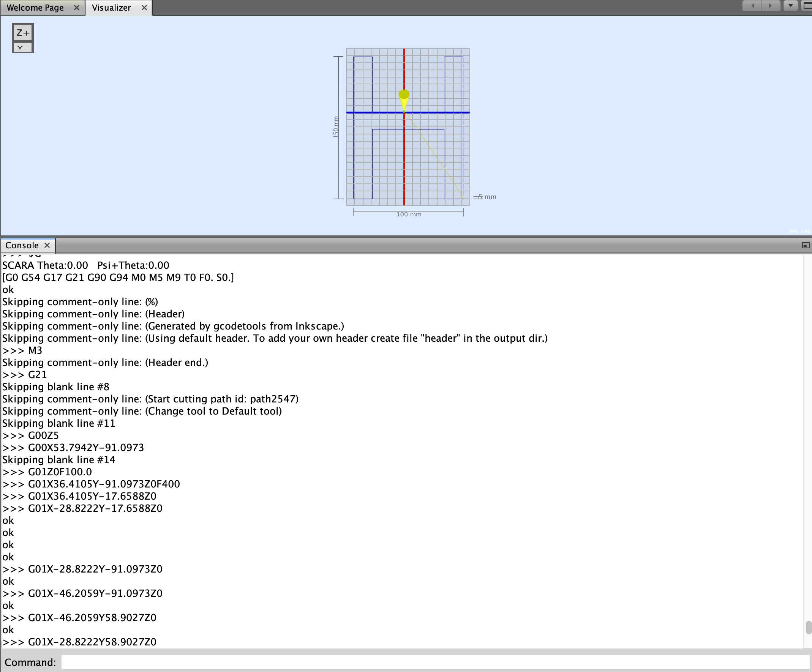Click the '>>> M3' line in console

[x=22, y=350]
